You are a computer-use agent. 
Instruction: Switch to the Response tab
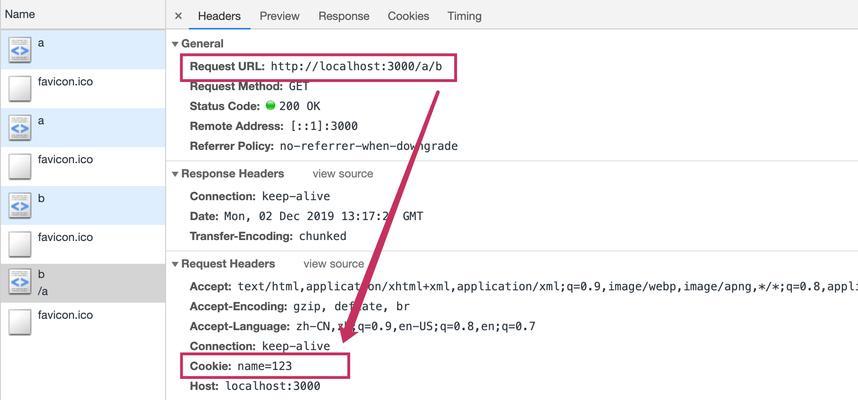point(344,16)
